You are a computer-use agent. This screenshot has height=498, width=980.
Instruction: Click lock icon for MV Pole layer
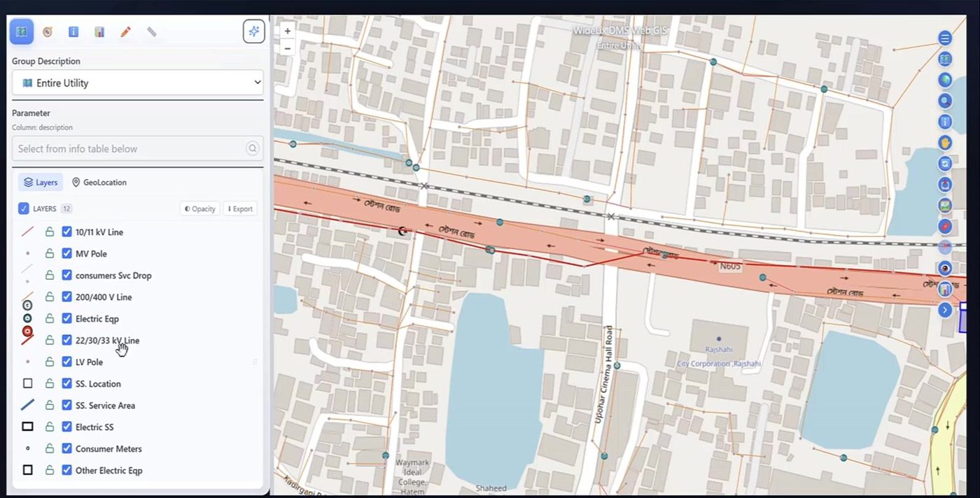click(x=50, y=254)
